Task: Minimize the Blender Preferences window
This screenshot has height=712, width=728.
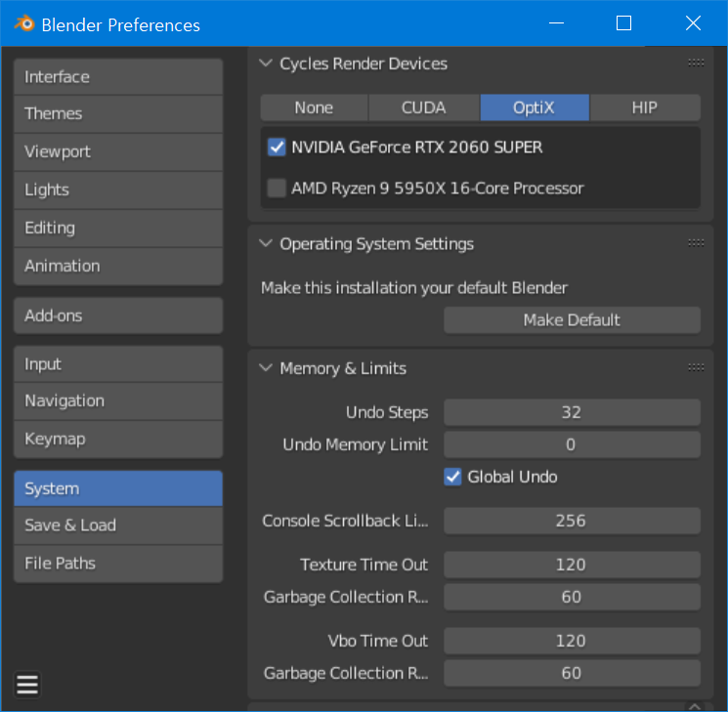Action: click(x=556, y=23)
